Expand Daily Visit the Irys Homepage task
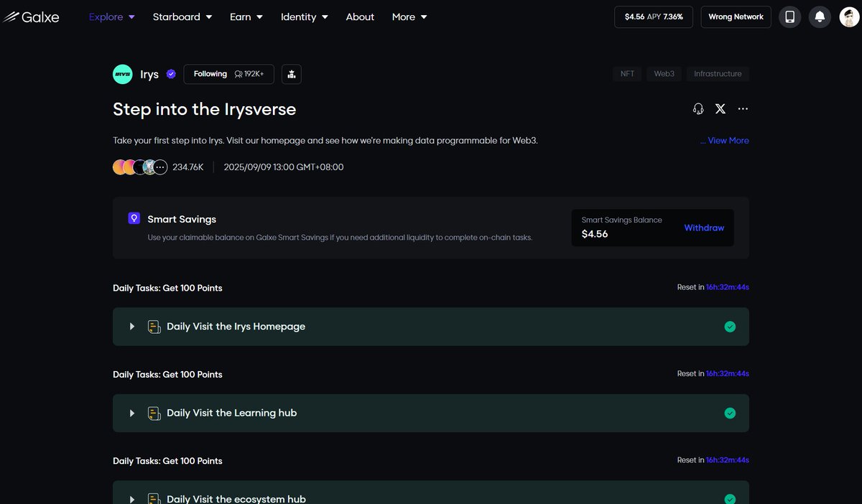This screenshot has height=504, width=862. click(132, 327)
